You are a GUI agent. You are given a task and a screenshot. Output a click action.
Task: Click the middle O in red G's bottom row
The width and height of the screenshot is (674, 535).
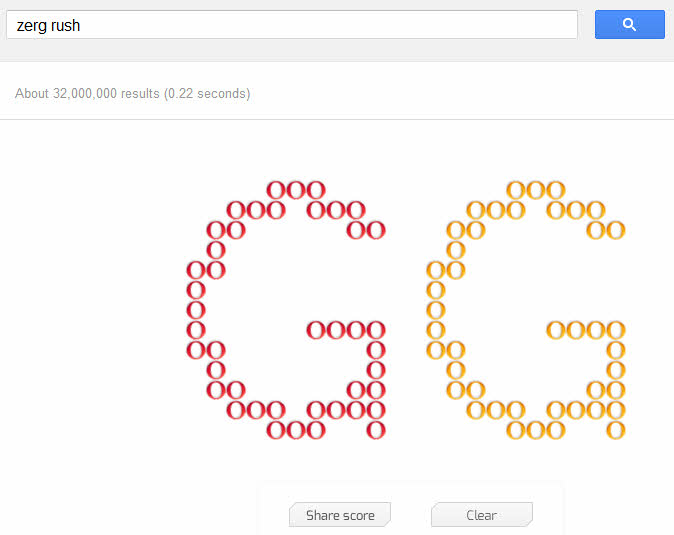coord(296,430)
